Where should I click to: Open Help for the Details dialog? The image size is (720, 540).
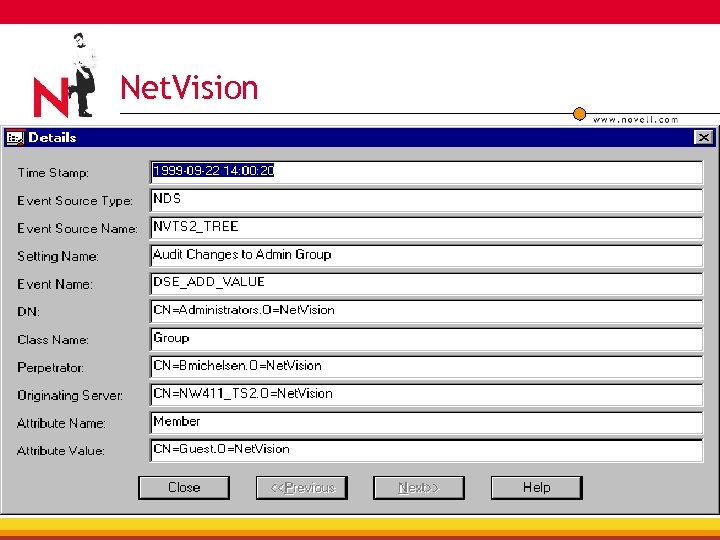coord(536,487)
